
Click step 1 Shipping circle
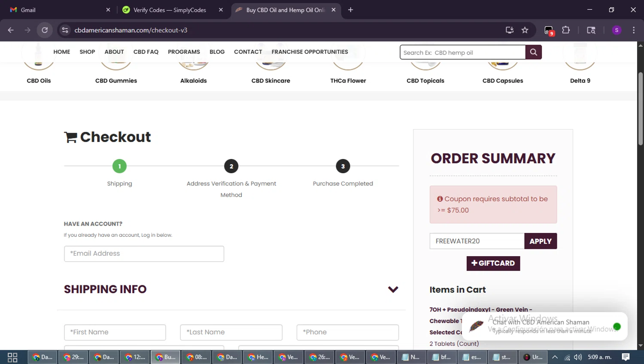coord(119,166)
